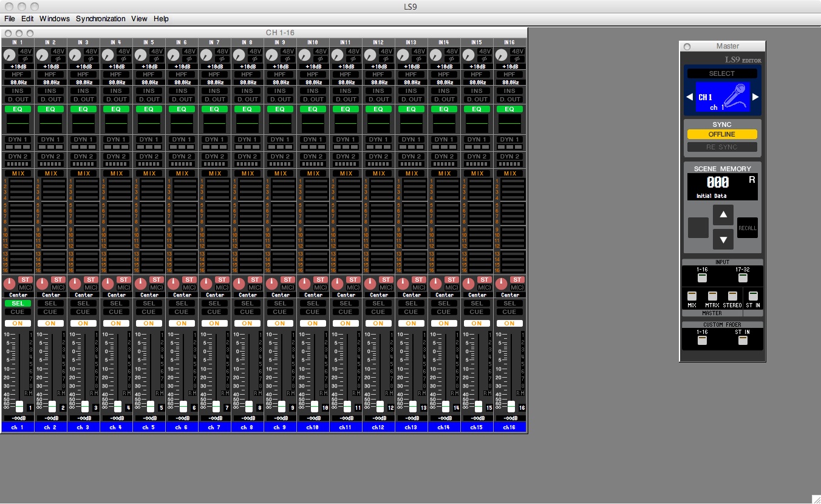The width and height of the screenshot is (821, 504).
Task: Open MTRX master window
Action: point(712,296)
